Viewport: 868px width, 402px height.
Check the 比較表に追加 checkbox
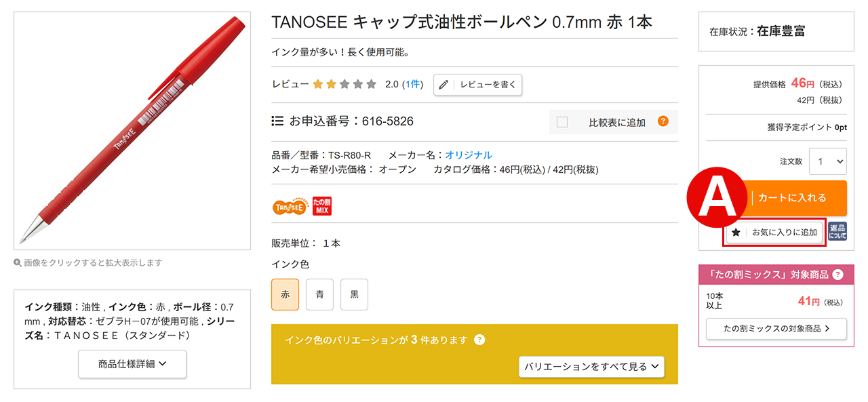click(562, 122)
